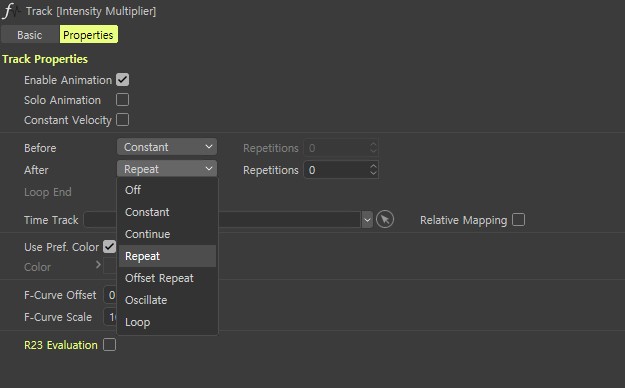The width and height of the screenshot is (625, 388).
Task: Choose Constant in the After list
Action: click(x=167, y=212)
